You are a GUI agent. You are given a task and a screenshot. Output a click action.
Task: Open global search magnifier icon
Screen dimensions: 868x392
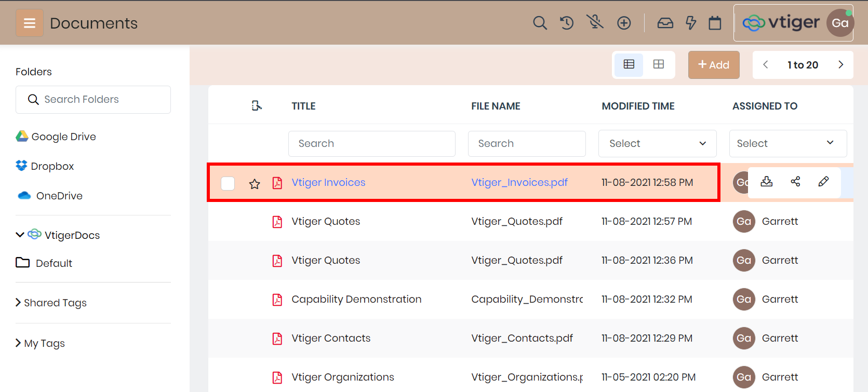coord(540,23)
